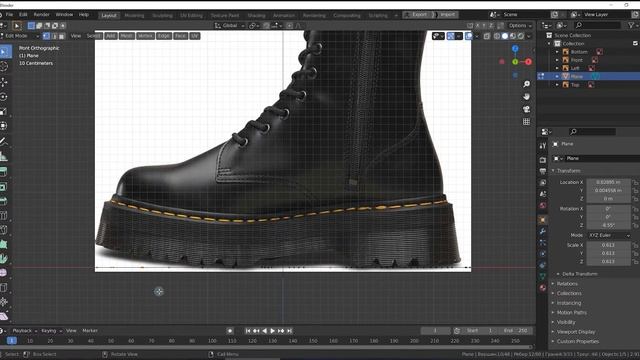Switch to the Modeling workspace tab

tap(134, 16)
